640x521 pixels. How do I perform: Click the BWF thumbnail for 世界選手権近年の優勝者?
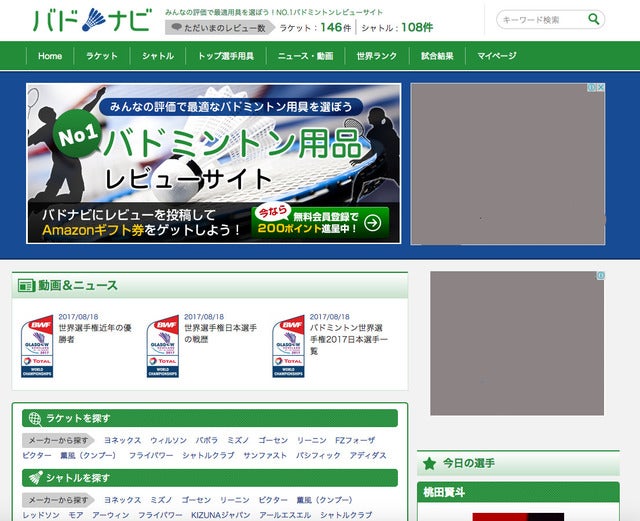(37, 346)
